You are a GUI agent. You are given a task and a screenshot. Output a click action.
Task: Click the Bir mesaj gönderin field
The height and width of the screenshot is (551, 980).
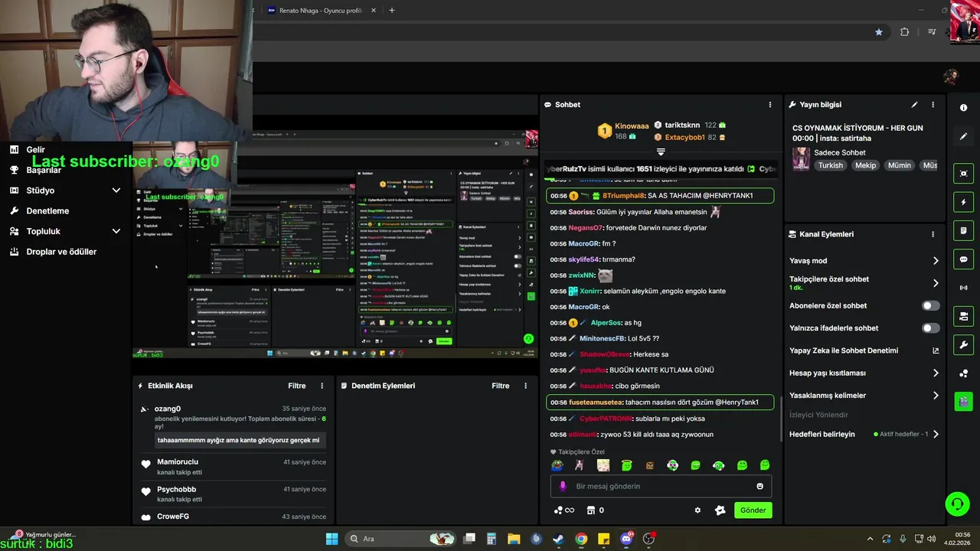[661, 486]
